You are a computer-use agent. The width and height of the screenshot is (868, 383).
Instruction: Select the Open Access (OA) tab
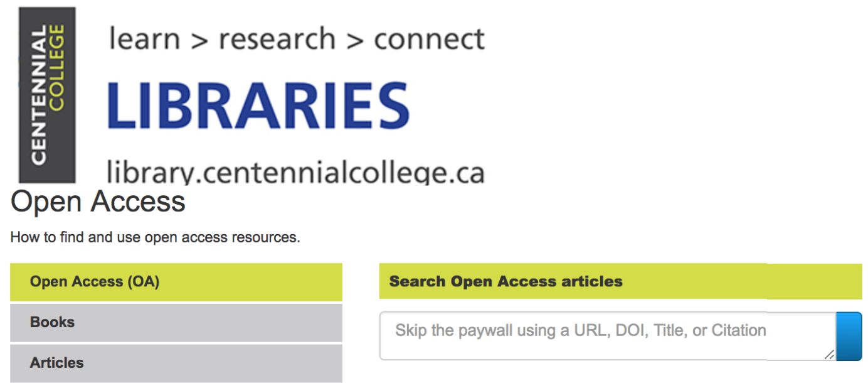click(x=176, y=282)
